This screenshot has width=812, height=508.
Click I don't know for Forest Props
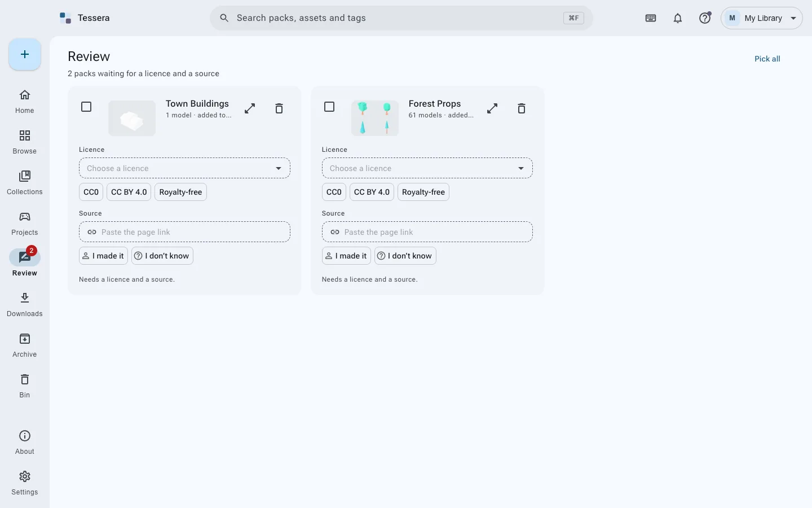point(405,256)
